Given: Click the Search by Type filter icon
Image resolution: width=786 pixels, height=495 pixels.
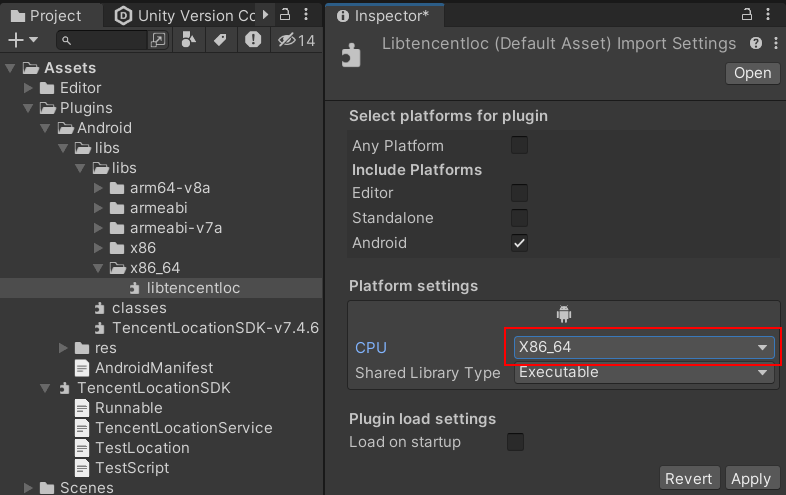Looking at the screenshot, I should 189,40.
